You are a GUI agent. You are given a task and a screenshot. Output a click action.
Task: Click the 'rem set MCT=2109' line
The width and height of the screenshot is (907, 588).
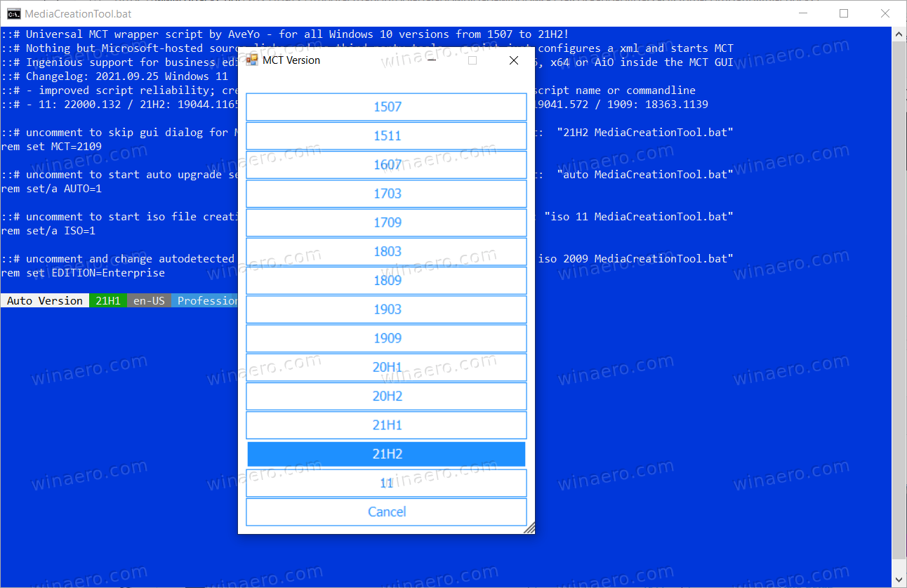(51, 147)
